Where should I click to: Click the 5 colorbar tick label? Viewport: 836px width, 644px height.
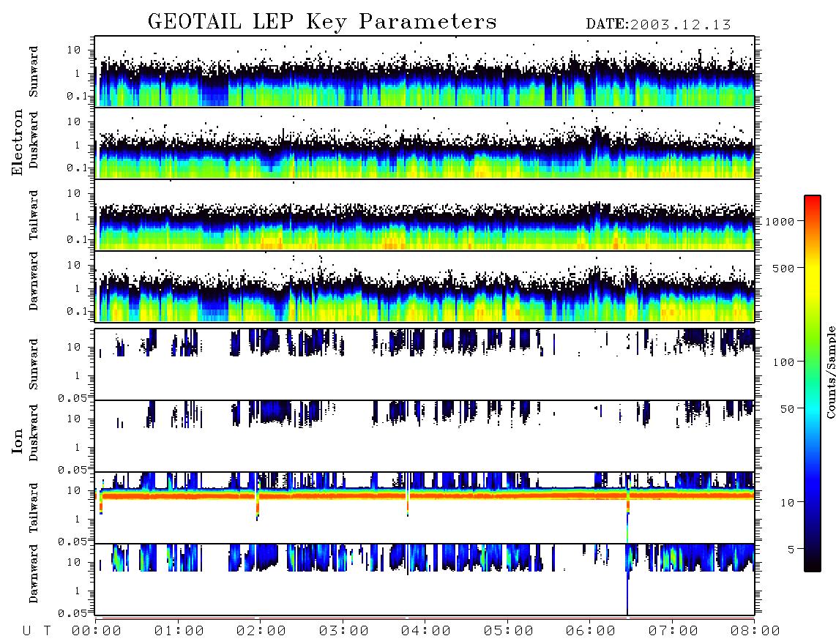[x=791, y=550]
